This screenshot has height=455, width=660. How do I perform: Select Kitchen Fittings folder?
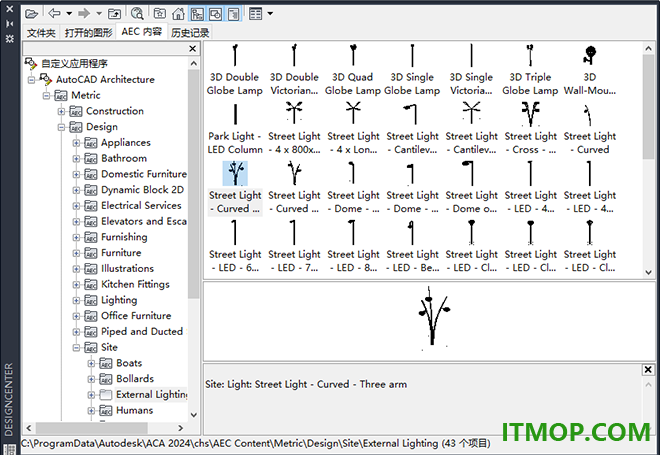click(135, 285)
